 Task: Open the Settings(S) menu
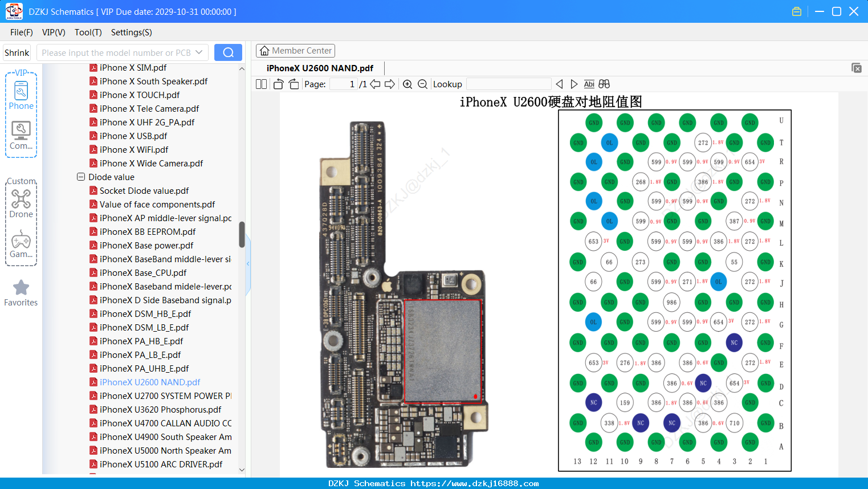point(132,32)
